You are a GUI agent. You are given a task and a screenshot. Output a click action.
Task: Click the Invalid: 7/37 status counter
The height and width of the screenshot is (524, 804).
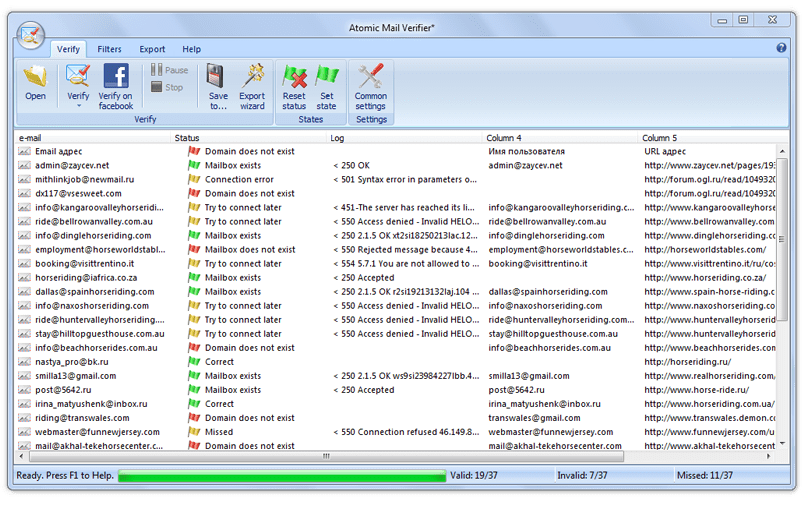tap(582, 476)
